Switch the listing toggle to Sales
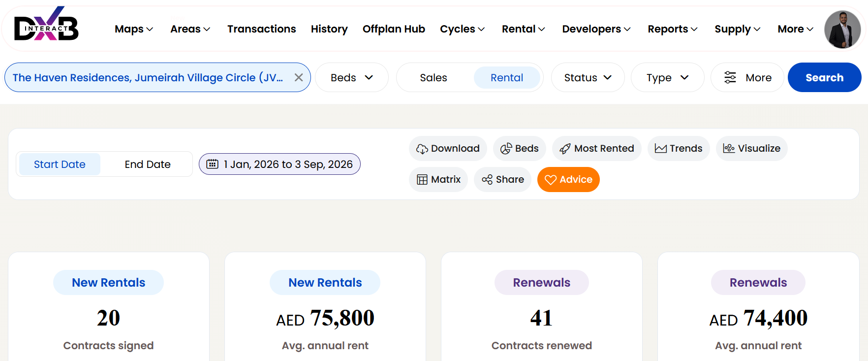 point(434,78)
